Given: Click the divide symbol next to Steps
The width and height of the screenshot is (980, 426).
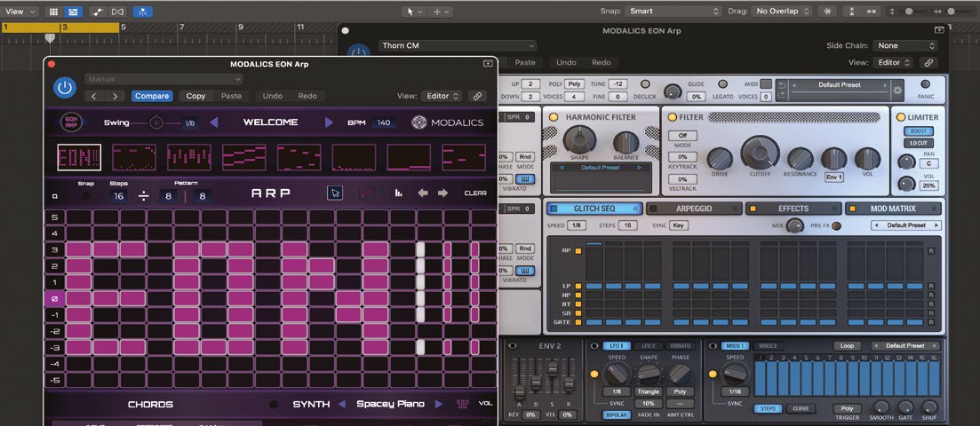Looking at the screenshot, I should tap(144, 196).
